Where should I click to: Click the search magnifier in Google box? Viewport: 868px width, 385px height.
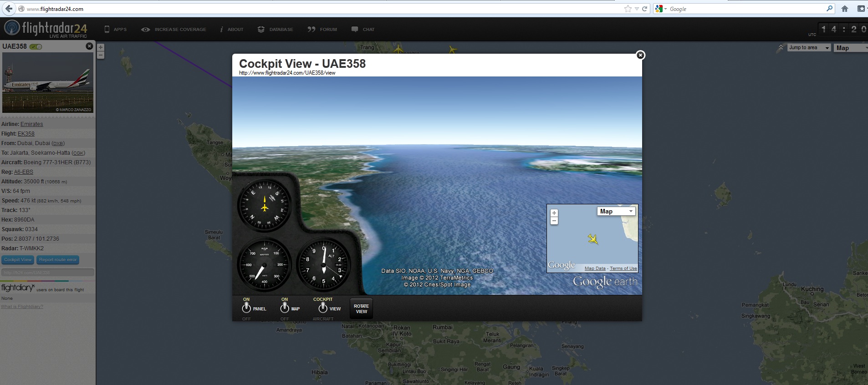tap(829, 9)
